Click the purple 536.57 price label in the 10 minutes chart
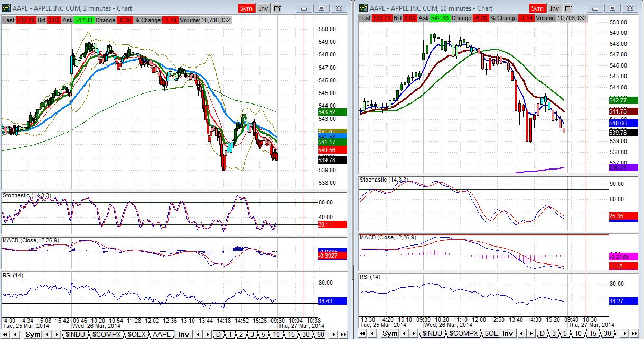Viewport: 644px width, 339px height. coord(623,167)
